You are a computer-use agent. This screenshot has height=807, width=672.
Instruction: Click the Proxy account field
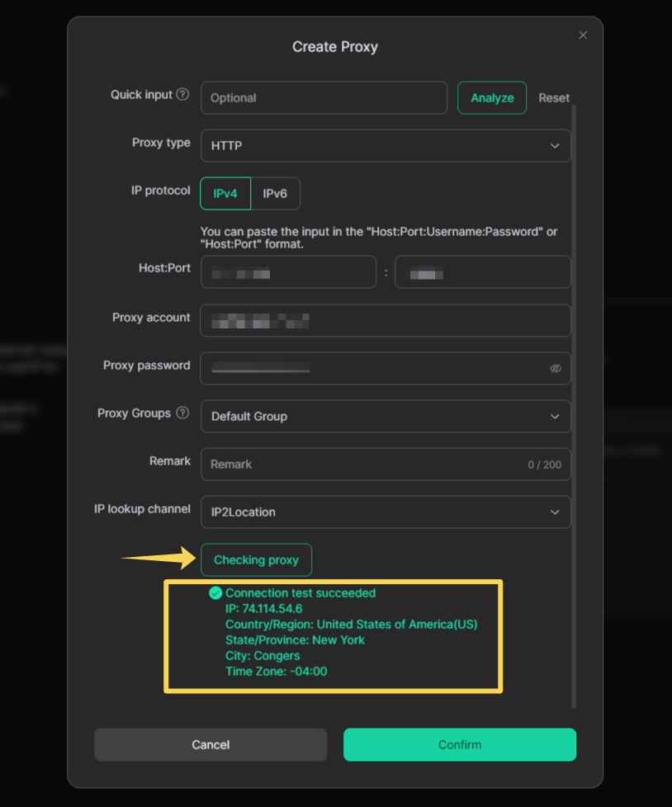386,321
